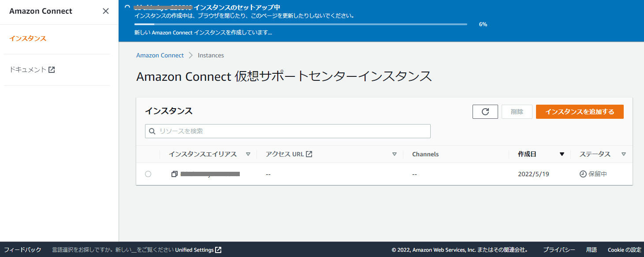Image resolution: width=644 pixels, height=257 pixels.
Task: Sort by アクセス URL column arrow
Action: [x=395, y=154]
